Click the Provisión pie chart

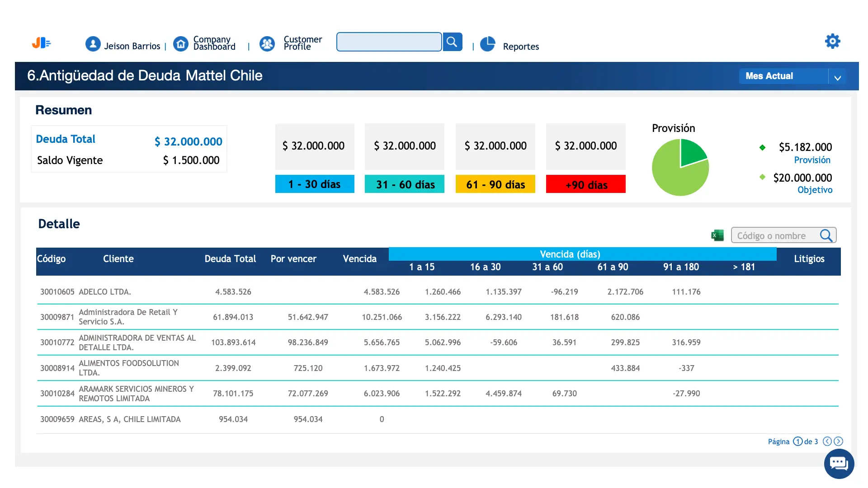click(680, 167)
